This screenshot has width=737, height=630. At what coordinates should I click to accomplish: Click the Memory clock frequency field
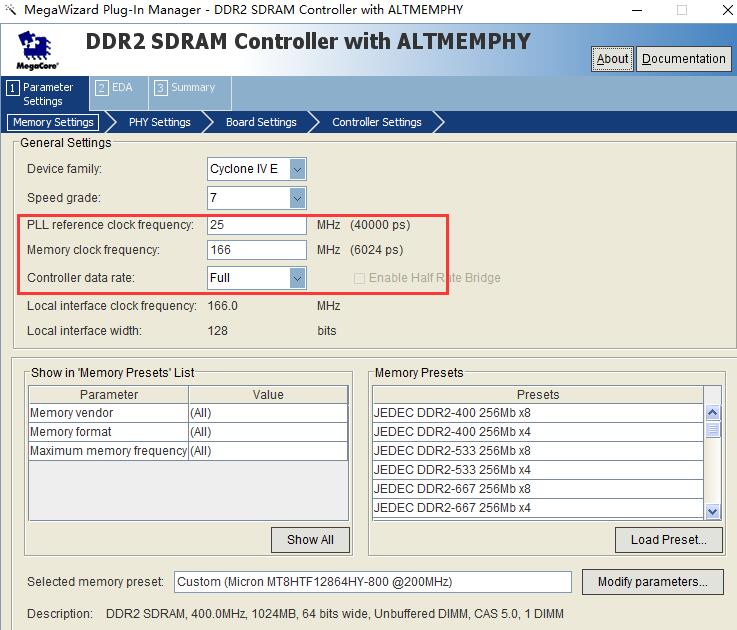(x=257, y=250)
